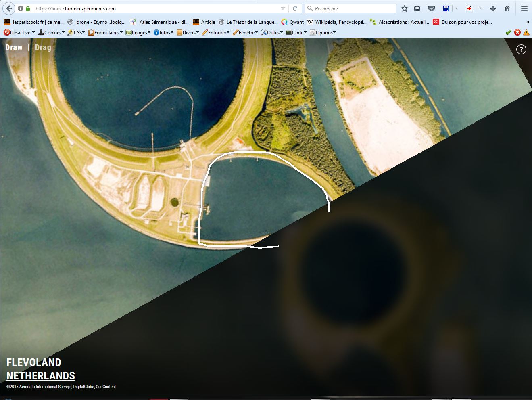
Task: Open the help question mark icon
Action: click(521, 50)
